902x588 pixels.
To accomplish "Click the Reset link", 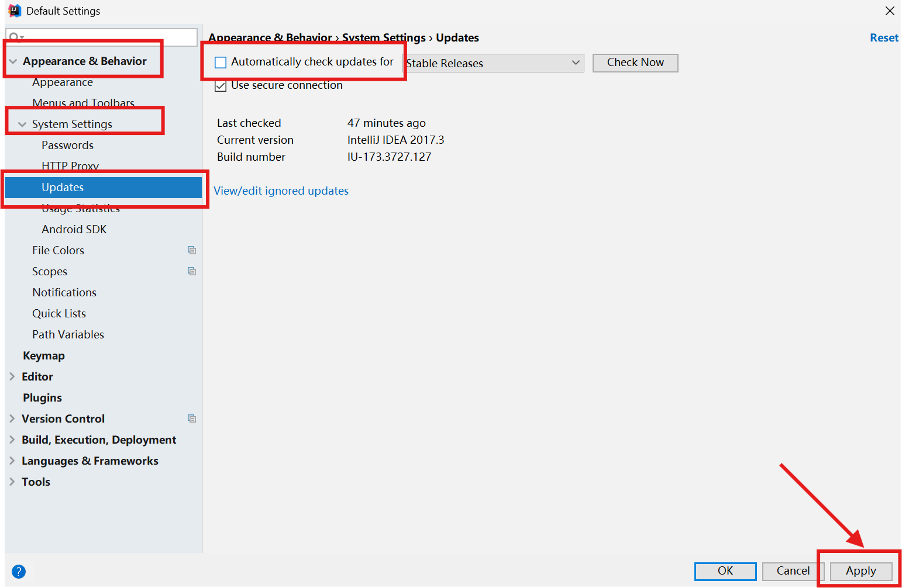I will point(884,37).
